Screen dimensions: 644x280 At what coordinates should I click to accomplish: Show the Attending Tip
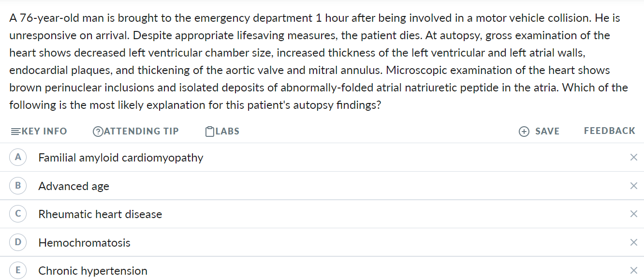pos(141,131)
